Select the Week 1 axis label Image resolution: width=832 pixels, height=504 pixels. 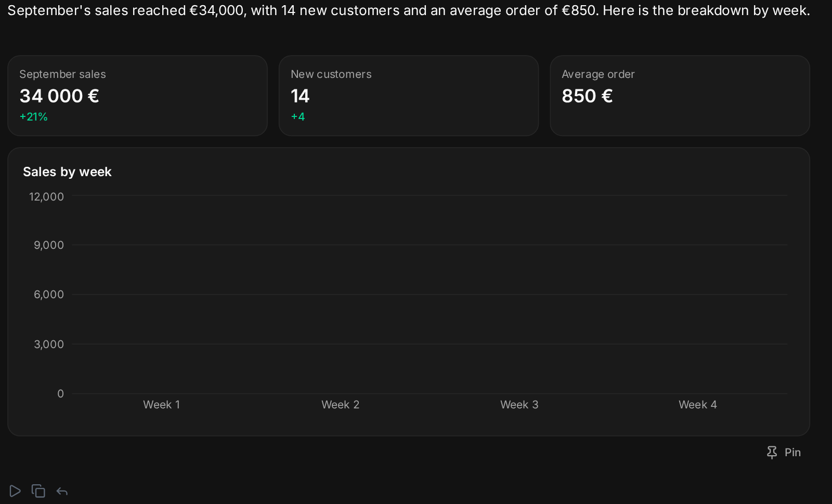pyautogui.click(x=162, y=405)
